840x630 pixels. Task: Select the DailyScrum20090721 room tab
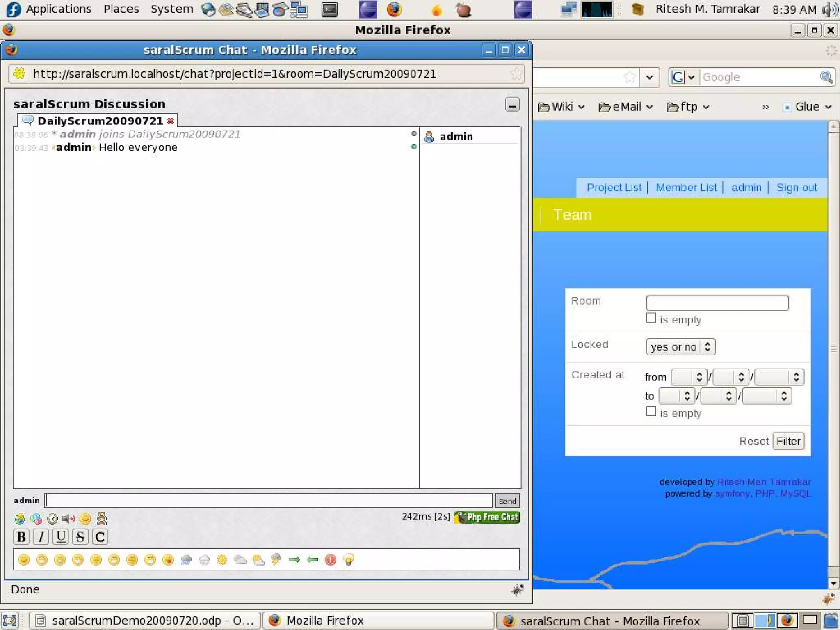100,121
